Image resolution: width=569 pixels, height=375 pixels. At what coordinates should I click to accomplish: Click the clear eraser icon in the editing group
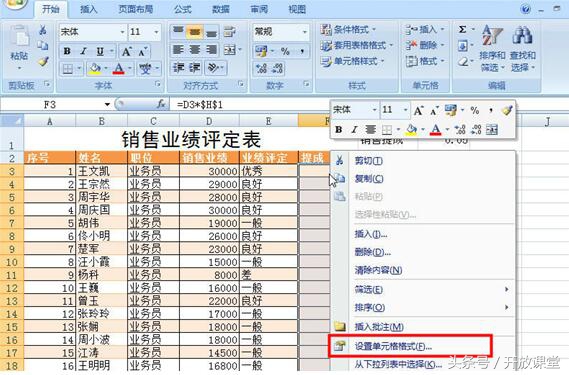tap(463, 62)
